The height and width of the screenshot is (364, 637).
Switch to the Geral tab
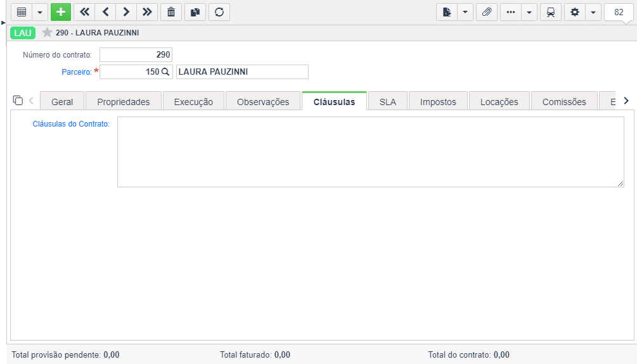62,101
